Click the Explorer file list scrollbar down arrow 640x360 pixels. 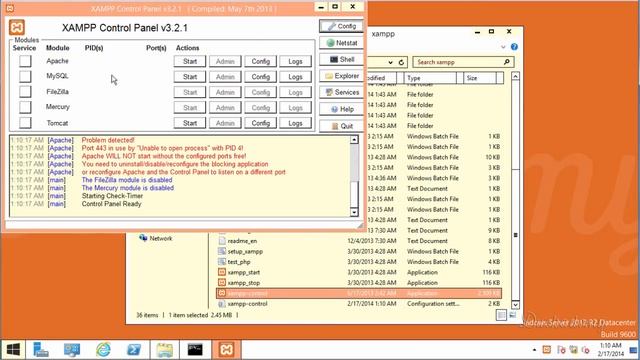point(516,305)
